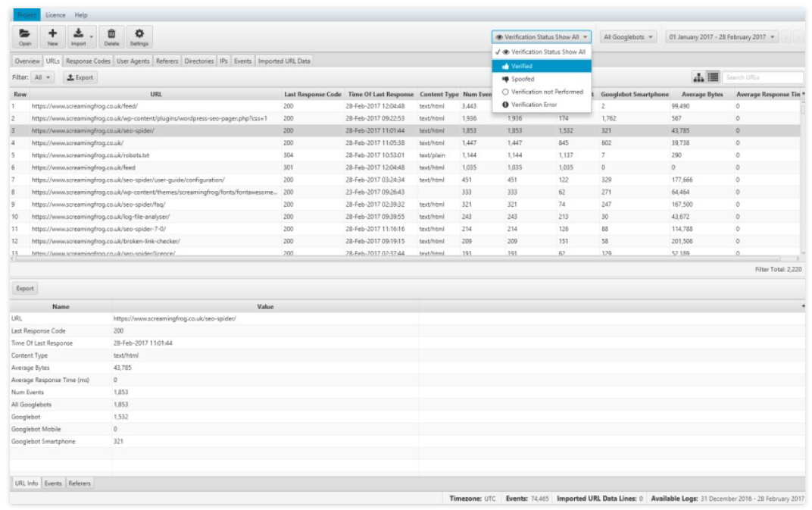The width and height of the screenshot is (812, 510).
Task: Switch to URLs tab
Action: click(x=52, y=61)
